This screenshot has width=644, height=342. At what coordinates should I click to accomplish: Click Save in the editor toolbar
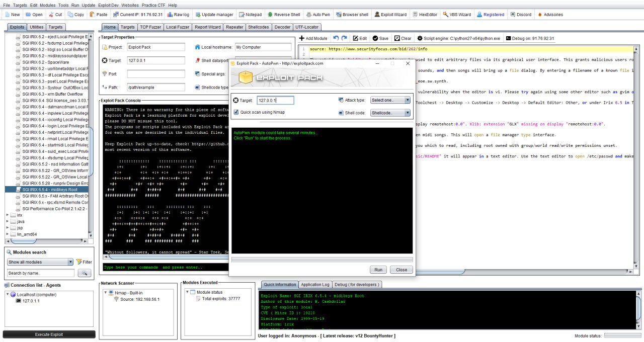380,38
